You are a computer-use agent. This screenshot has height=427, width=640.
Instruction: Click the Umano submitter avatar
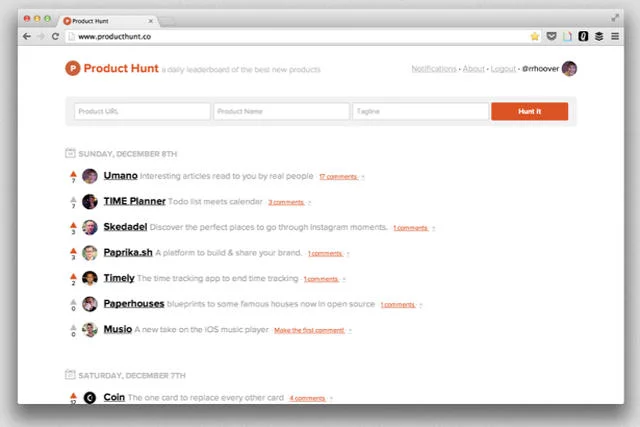(x=90, y=176)
